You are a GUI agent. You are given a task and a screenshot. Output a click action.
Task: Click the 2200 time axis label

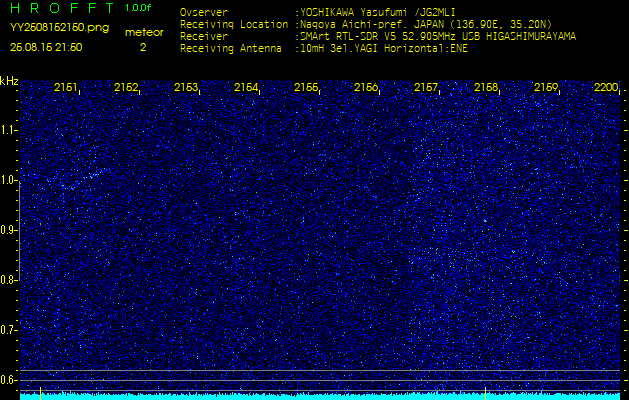tap(606, 87)
